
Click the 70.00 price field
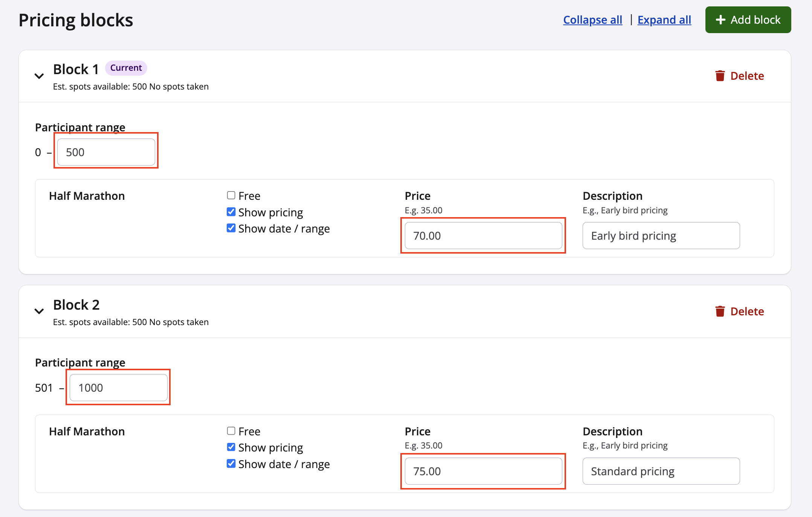(x=483, y=236)
